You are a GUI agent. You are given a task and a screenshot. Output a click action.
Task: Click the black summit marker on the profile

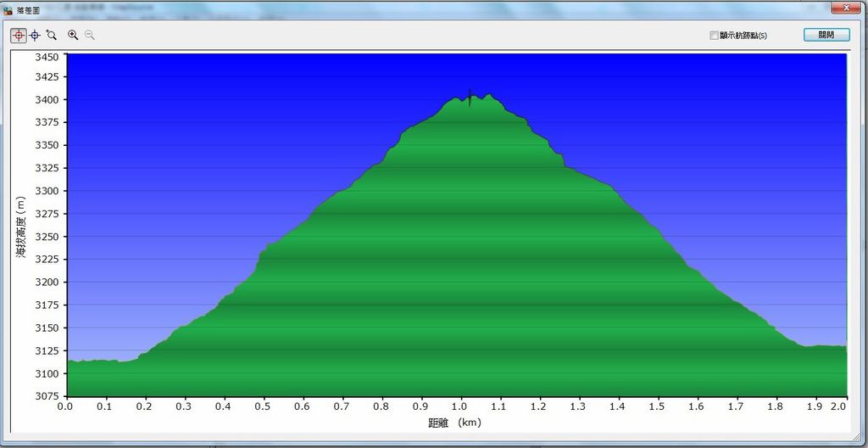470,98
